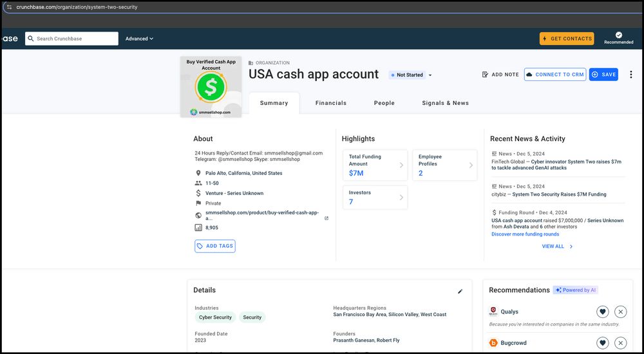Open FinTech Global news article

coord(556,165)
